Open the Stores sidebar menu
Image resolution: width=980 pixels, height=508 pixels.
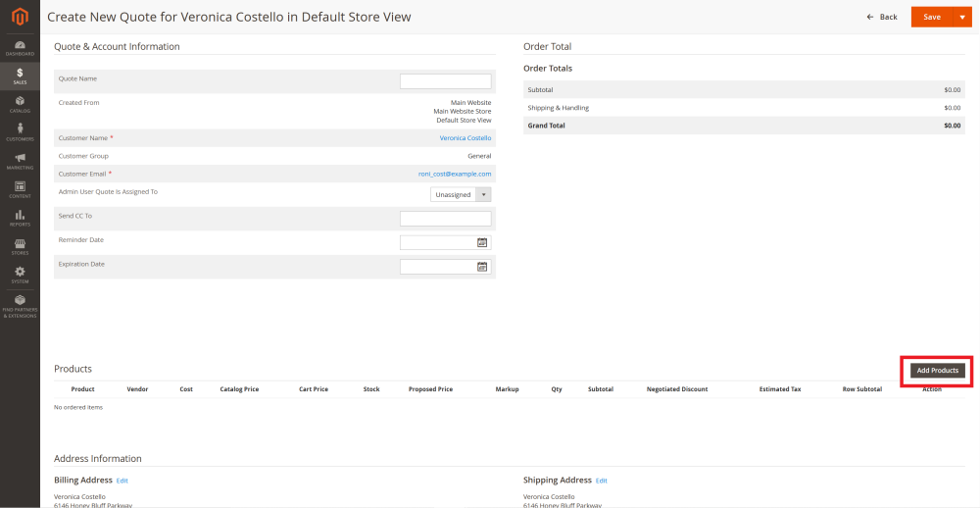click(x=20, y=246)
